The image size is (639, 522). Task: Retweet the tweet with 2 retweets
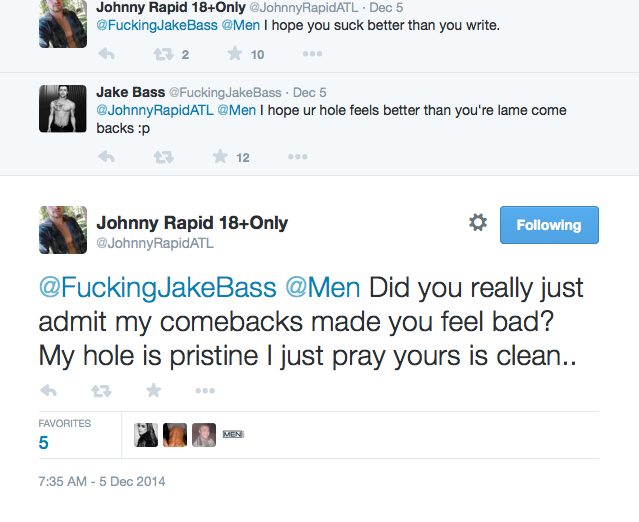pos(163,54)
